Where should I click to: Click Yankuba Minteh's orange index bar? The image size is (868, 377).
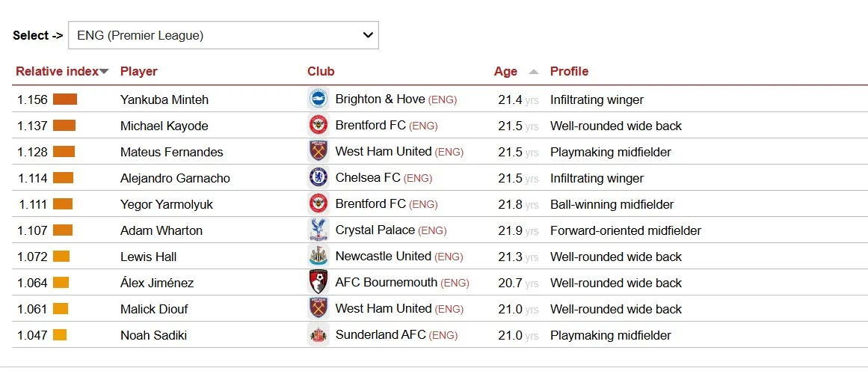click(65, 99)
